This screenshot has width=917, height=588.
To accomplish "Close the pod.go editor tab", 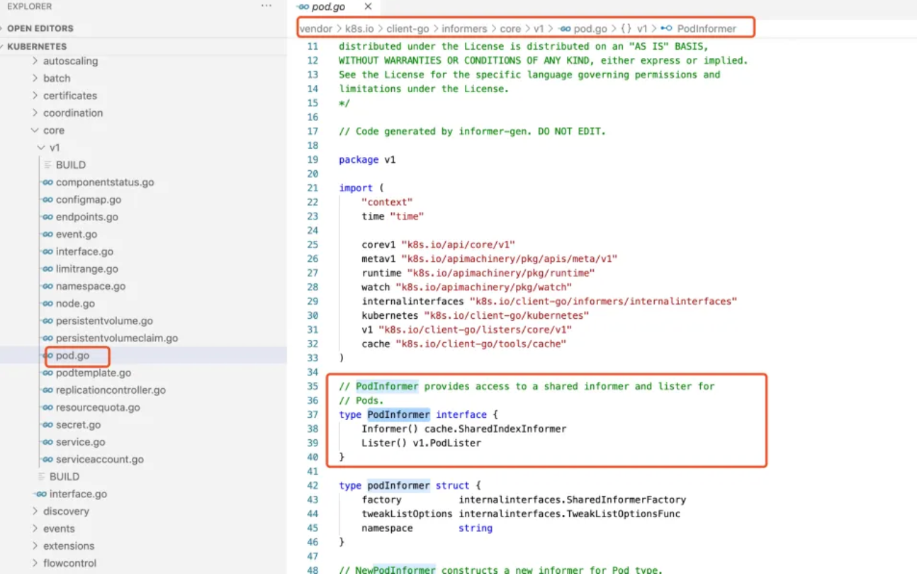I will [x=368, y=6].
